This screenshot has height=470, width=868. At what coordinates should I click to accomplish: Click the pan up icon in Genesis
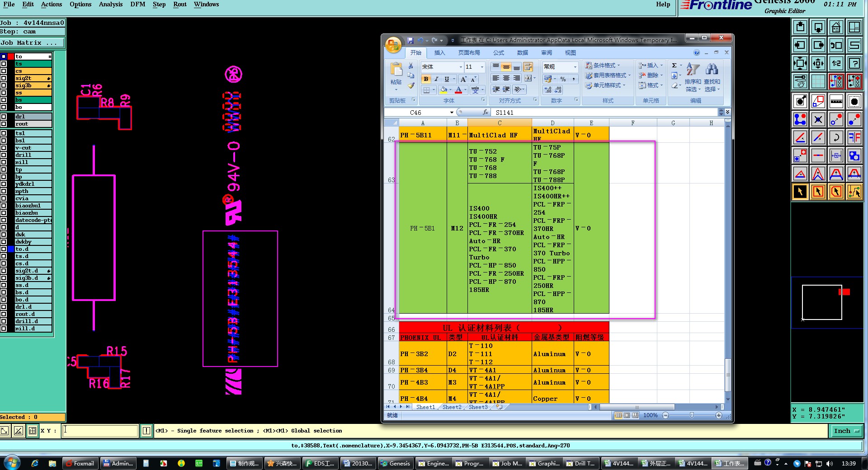click(800, 28)
